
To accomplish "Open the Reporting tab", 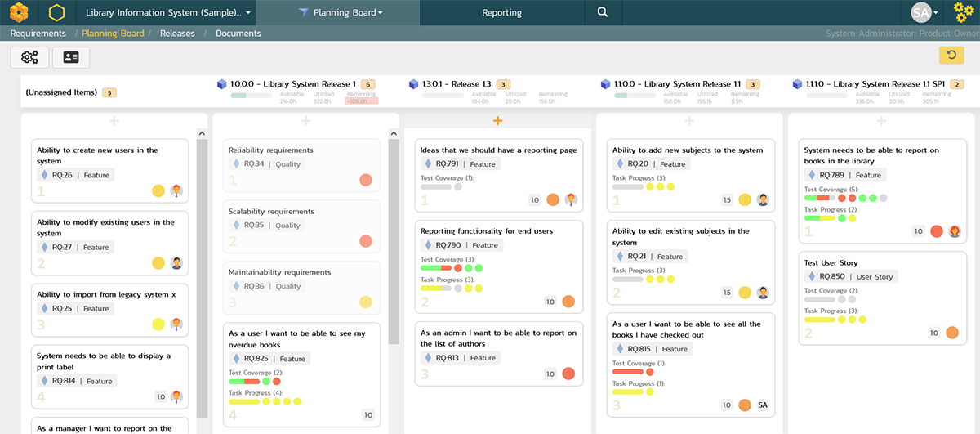I will click(x=501, y=12).
